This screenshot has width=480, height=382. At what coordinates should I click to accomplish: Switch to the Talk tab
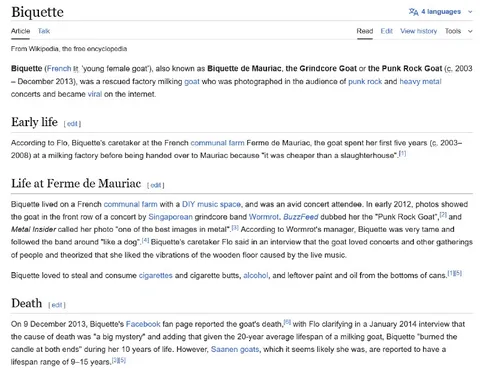pos(44,31)
